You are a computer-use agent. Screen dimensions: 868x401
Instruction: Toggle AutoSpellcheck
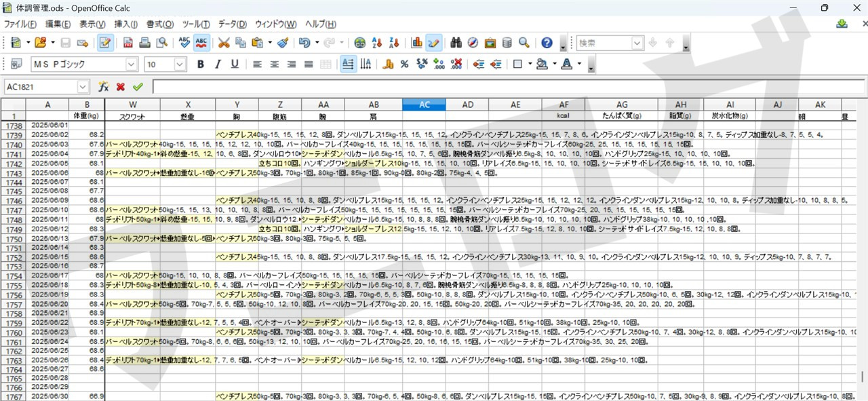point(201,43)
